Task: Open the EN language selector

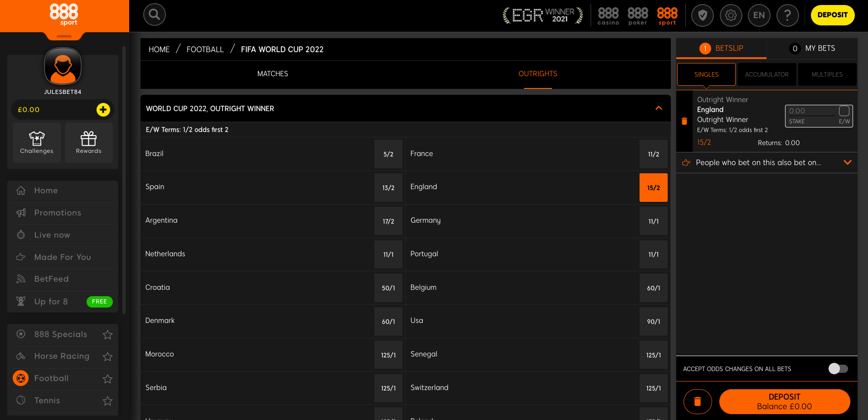Action: [x=759, y=15]
